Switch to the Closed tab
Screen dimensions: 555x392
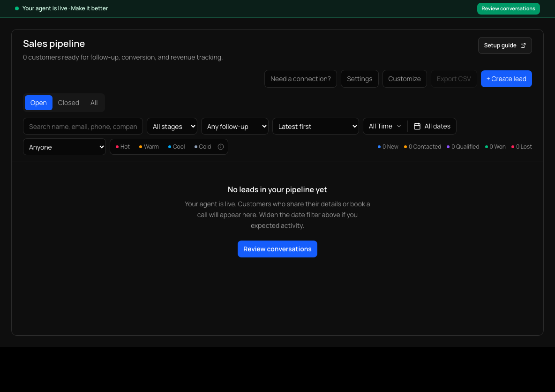pos(68,103)
